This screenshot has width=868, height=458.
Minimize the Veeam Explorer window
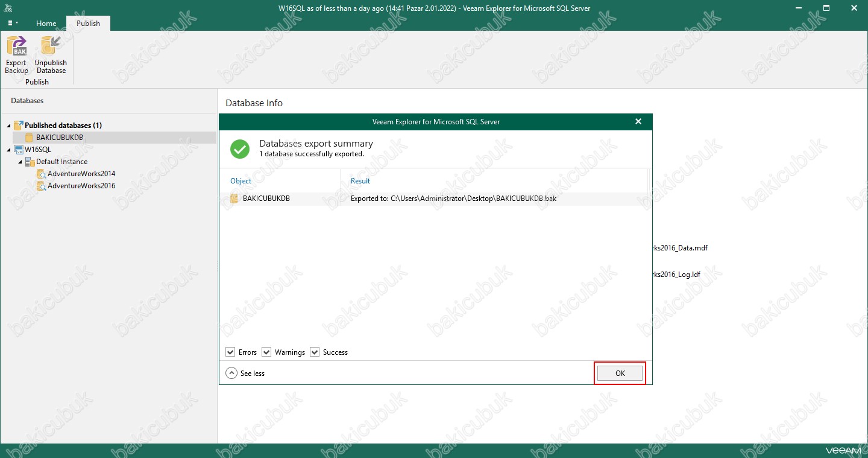(798, 8)
